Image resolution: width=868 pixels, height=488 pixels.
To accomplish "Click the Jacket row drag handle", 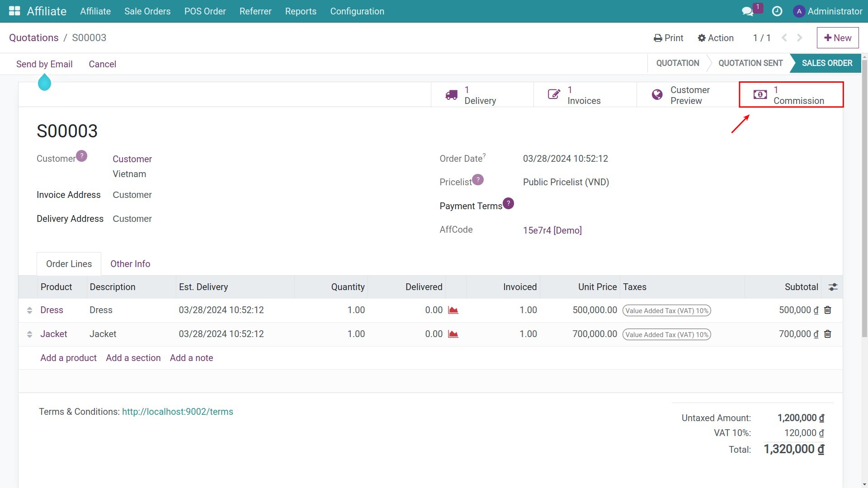I will click(x=29, y=334).
